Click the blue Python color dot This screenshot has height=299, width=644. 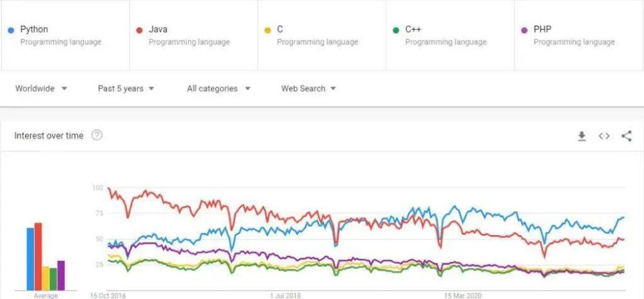12,30
